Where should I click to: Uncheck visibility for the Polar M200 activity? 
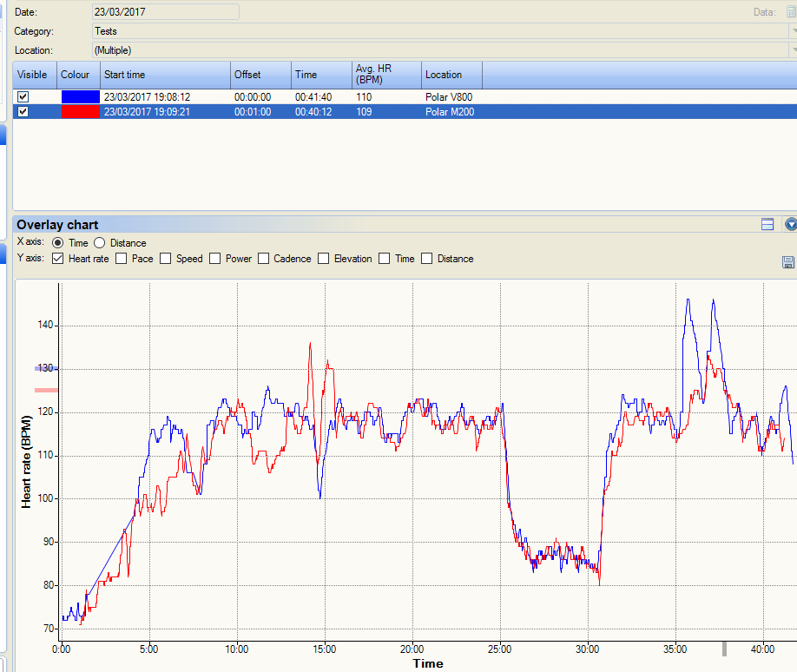click(x=23, y=112)
